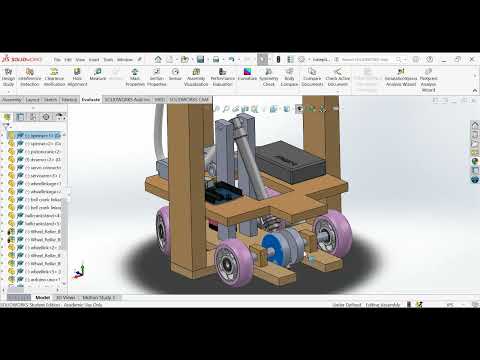
Task: Switch to PropertyManager panel tab
Action: pos(20,117)
